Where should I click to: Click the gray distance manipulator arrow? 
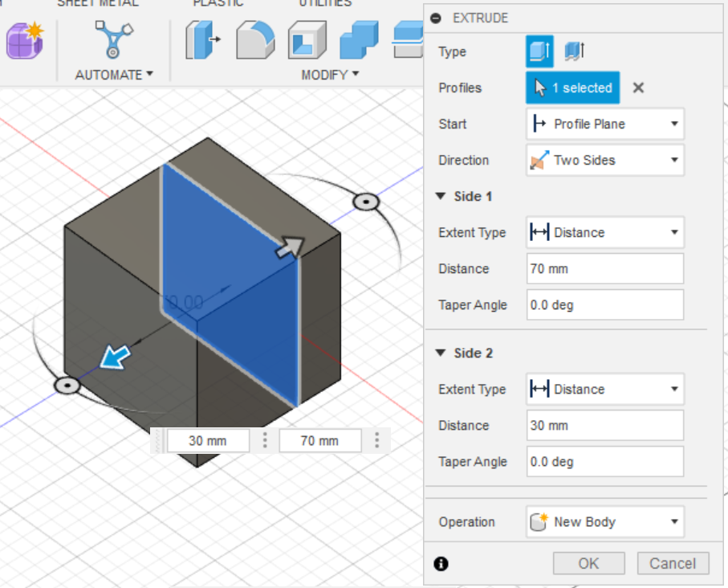click(x=291, y=247)
